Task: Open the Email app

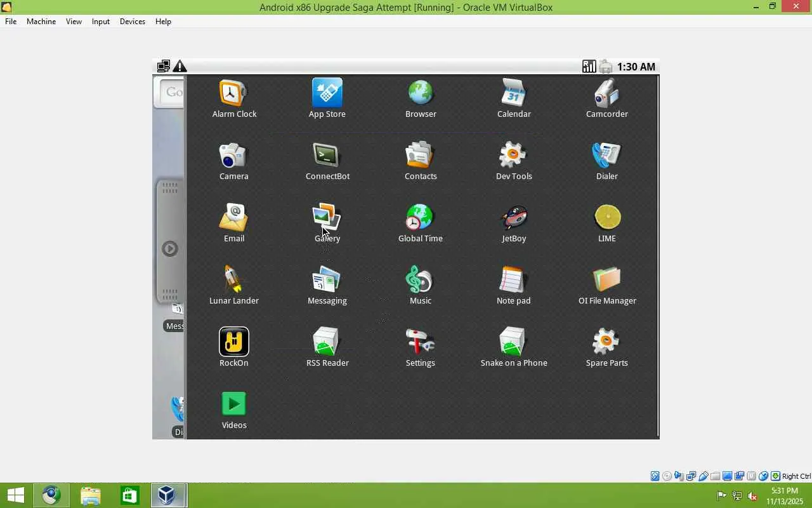Action: pos(234,224)
